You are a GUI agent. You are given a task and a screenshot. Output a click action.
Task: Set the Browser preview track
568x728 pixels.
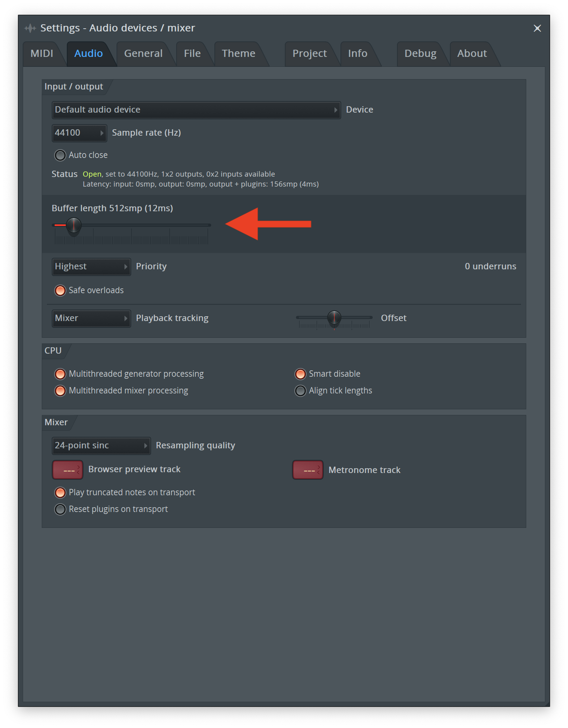pos(67,469)
